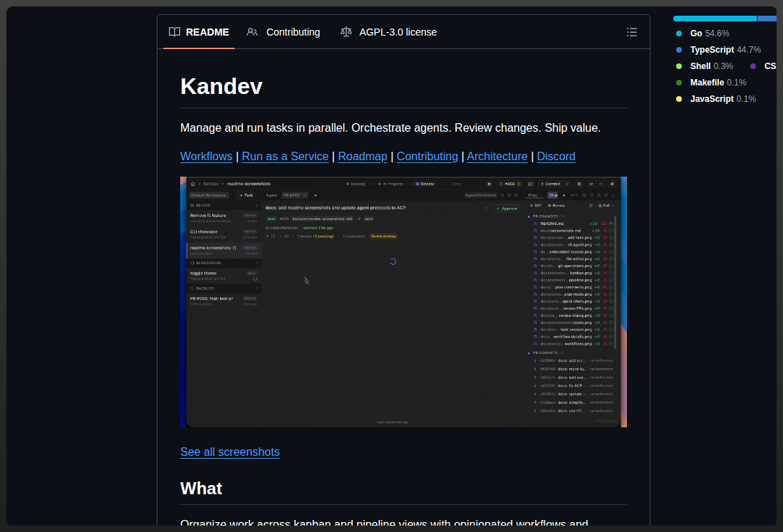Follow the Workflows link
This screenshot has height=532, width=783.
206,156
